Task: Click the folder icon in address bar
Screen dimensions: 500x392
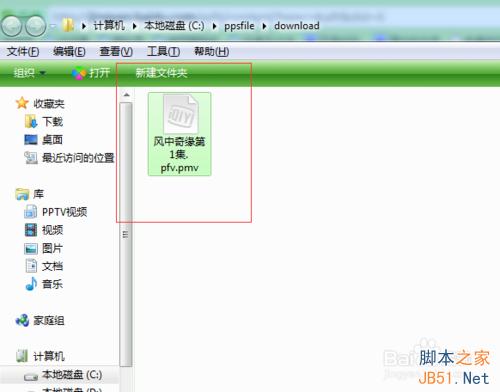Action: pyautogui.click(x=68, y=25)
